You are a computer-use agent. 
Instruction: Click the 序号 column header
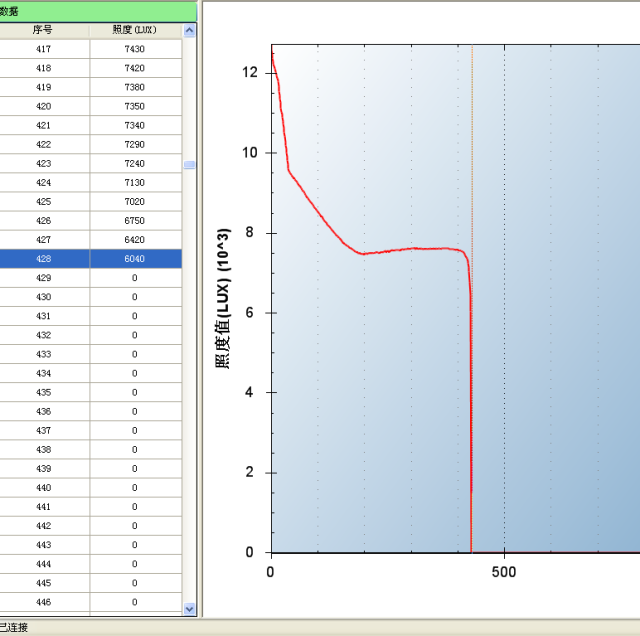(43, 30)
